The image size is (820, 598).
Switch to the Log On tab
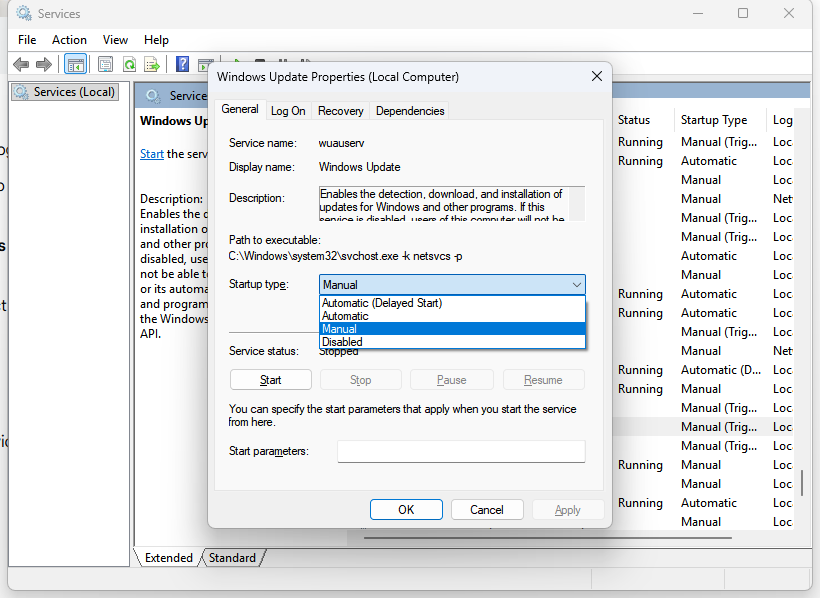(x=288, y=111)
